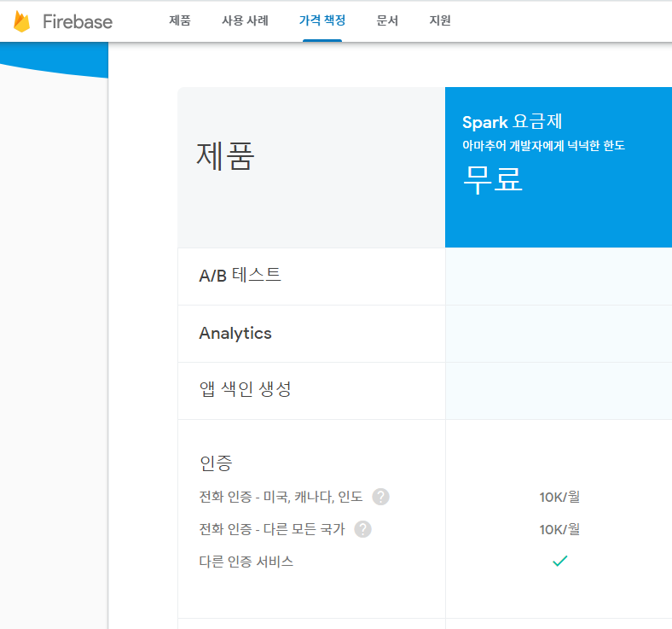
Task: Click help icon for 미국, 캐나다, 인도 phone auth
Action: tap(380, 497)
